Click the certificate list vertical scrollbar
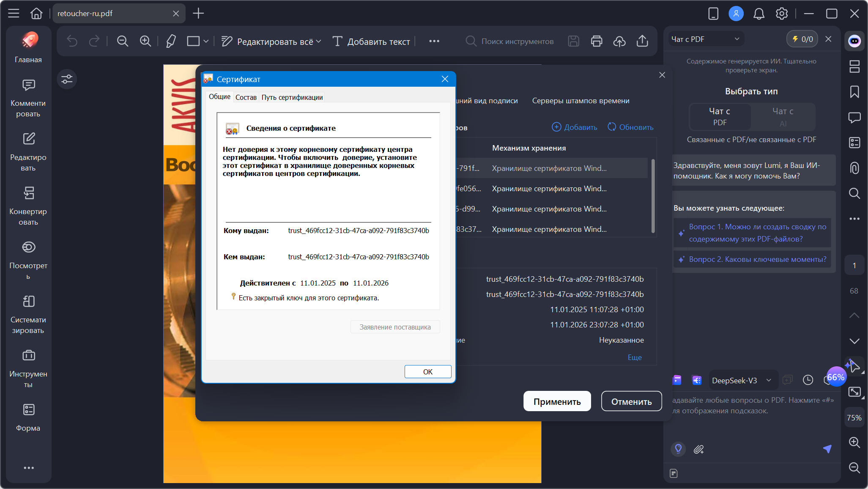 [x=653, y=195]
